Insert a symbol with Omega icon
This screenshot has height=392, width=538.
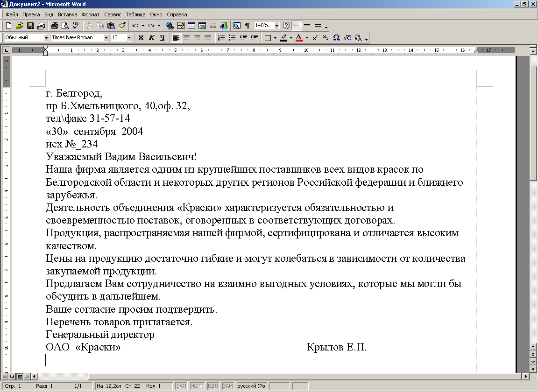[337, 38]
